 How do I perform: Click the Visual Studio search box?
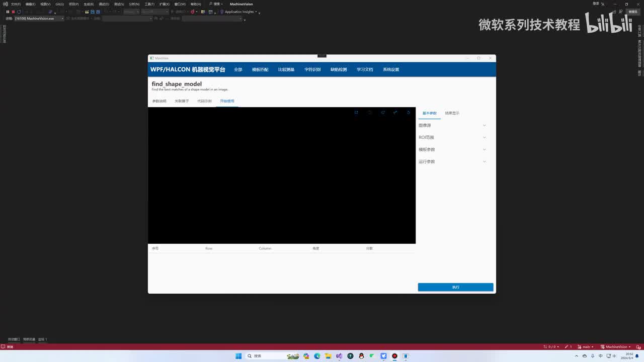(216, 4)
